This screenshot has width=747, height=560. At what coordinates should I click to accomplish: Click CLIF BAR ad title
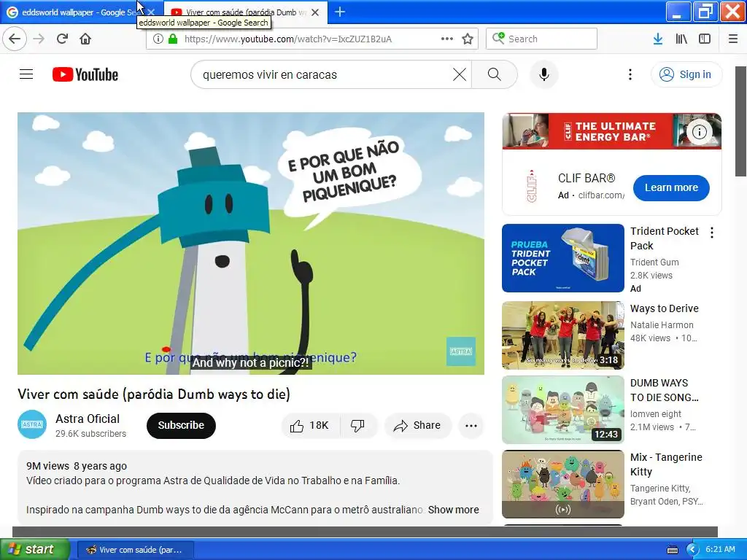click(587, 178)
